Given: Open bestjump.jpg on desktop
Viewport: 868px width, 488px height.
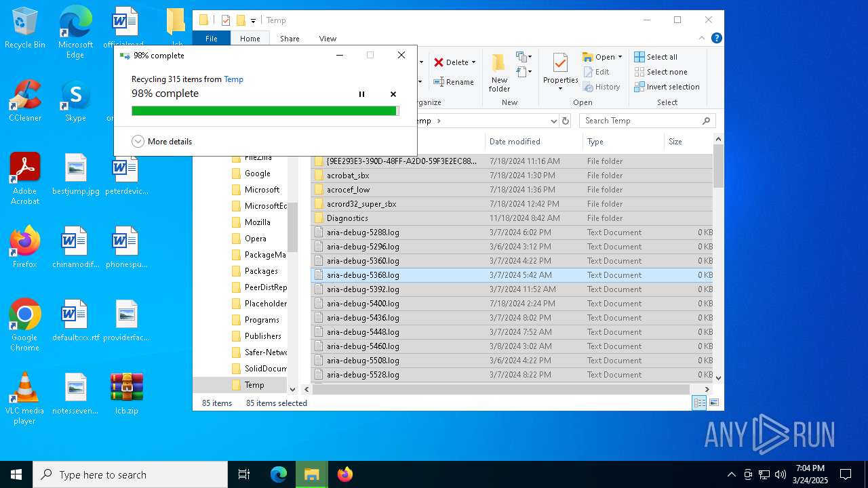Looking at the screenshot, I should click(x=75, y=174).
